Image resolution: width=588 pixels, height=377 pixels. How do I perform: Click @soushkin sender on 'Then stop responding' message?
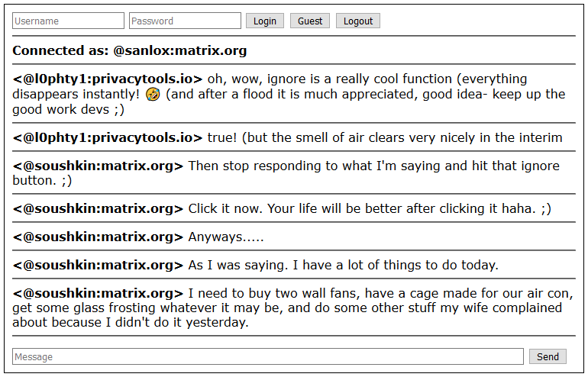click(x=98, y=166)
